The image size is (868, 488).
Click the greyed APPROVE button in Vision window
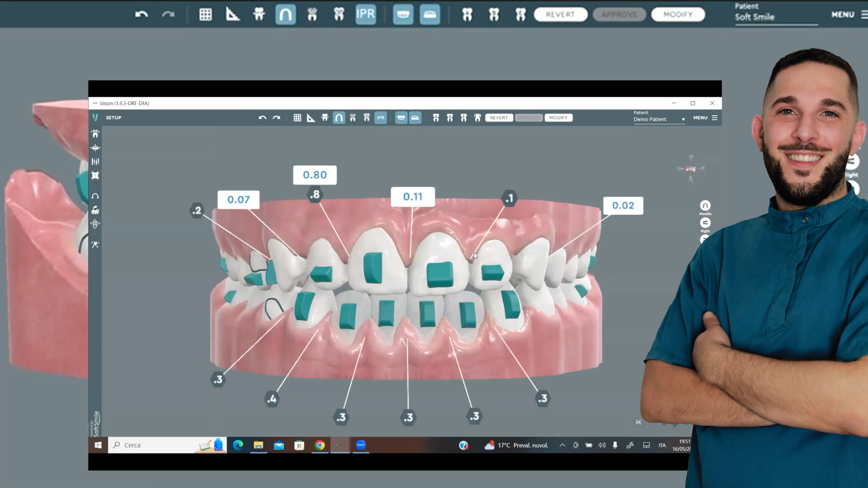point(528,117)
